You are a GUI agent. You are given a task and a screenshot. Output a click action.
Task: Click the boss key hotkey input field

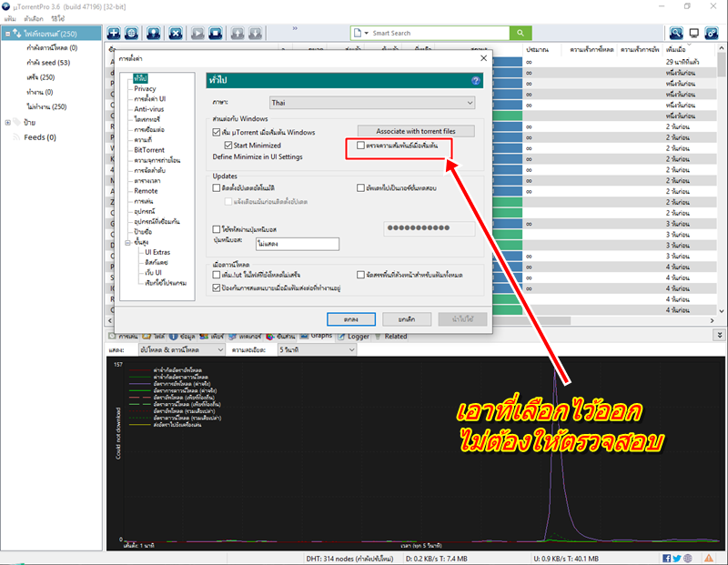(298, 244)
